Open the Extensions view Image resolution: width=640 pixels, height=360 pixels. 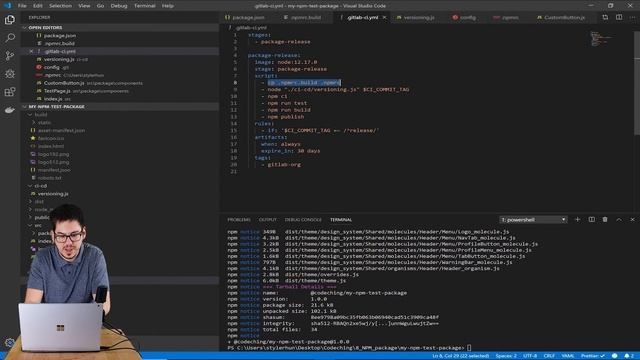tap(9, 92)
